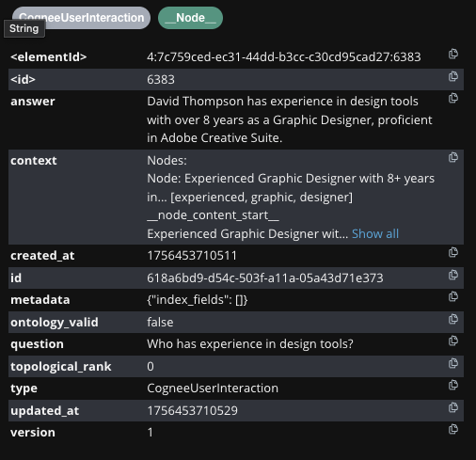Click the created_at property name
The height and width of the screenshot is (460, 476).
click(42, 256)
